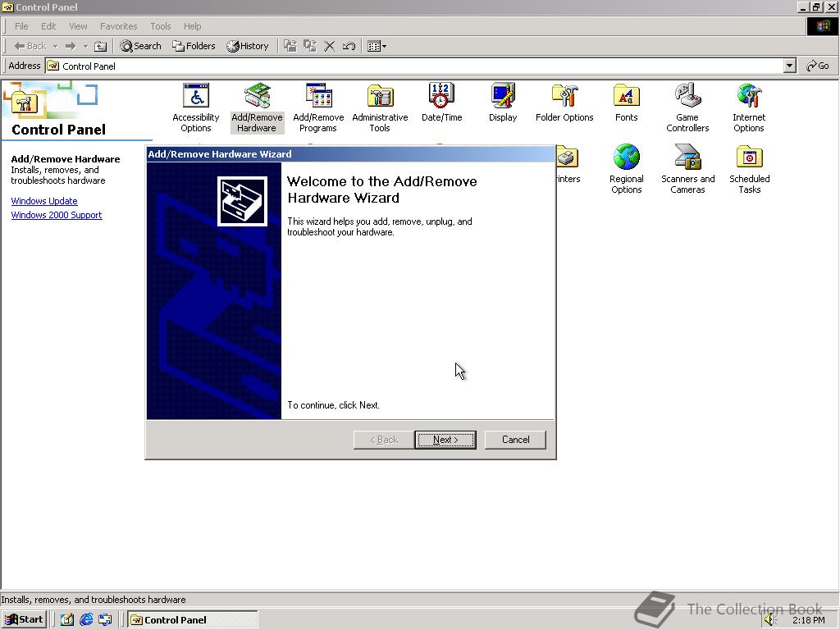Viewport: 840px width, 630px height.
Task: Expand the Forward history dropdown arrow
Action: pyautogui.click(x=85, y=46)
